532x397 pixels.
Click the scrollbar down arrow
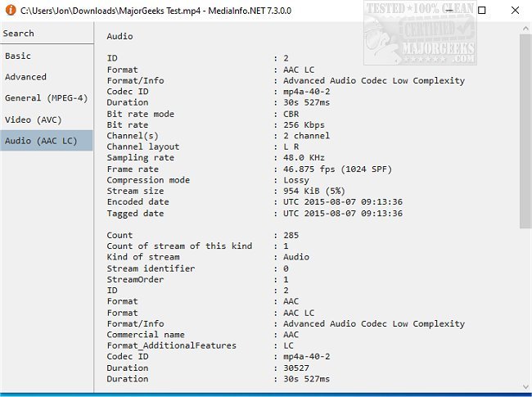(525, 385)
